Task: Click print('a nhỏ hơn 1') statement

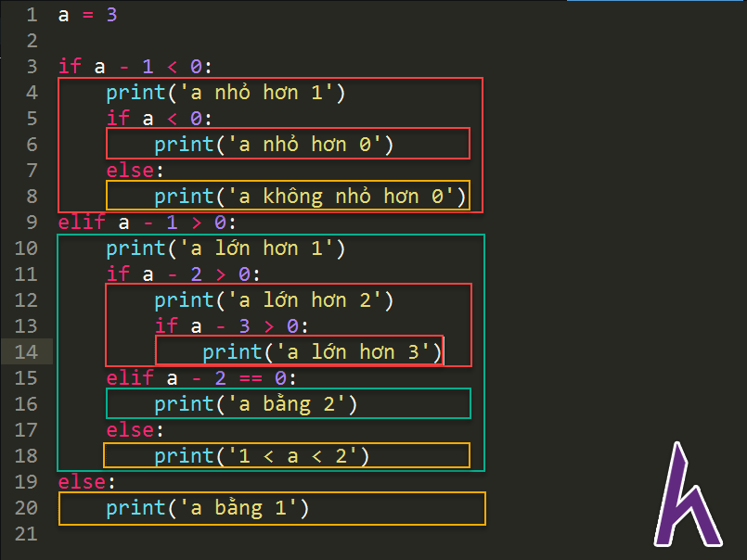Action: [225, 93]
